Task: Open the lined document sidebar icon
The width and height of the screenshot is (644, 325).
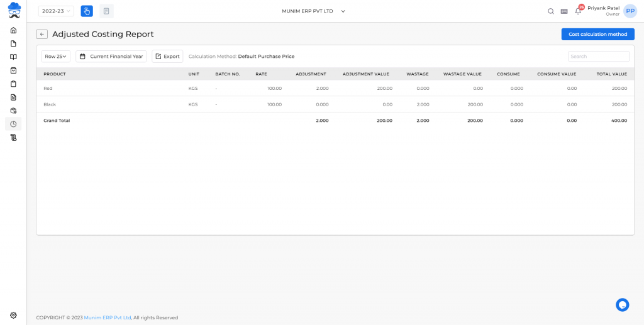Action: click(x=13, y=97)
